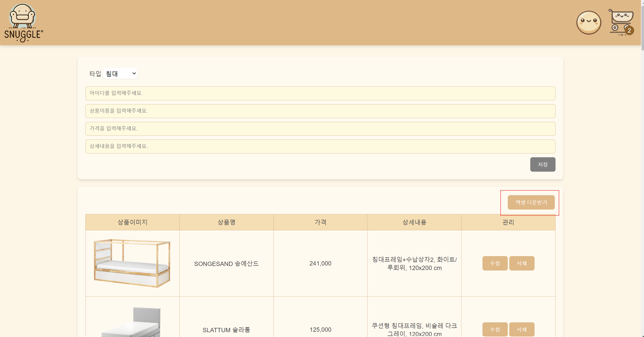Open the user profile face icon
Image resolution: width=644 pixels, height=337 pixels.
point(589,23)
